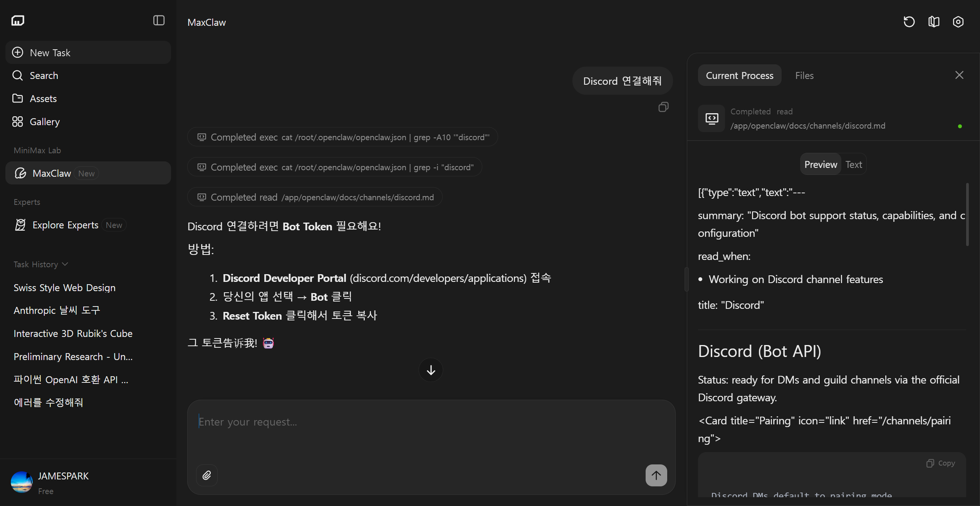Click the attach file paperclip icon
Screen dimensions: 980x506
click(x=207, y=475)
